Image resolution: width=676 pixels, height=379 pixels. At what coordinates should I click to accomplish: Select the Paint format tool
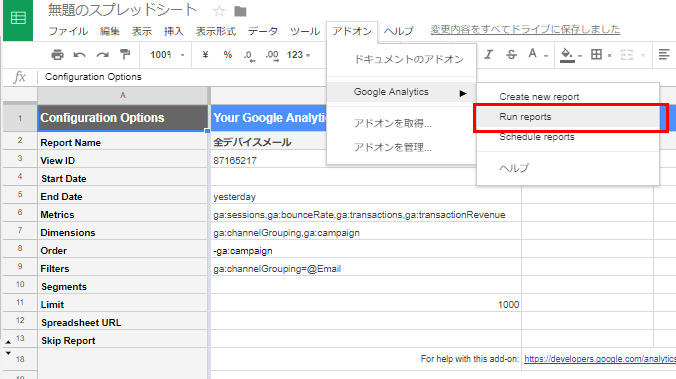tap(125, 55)
